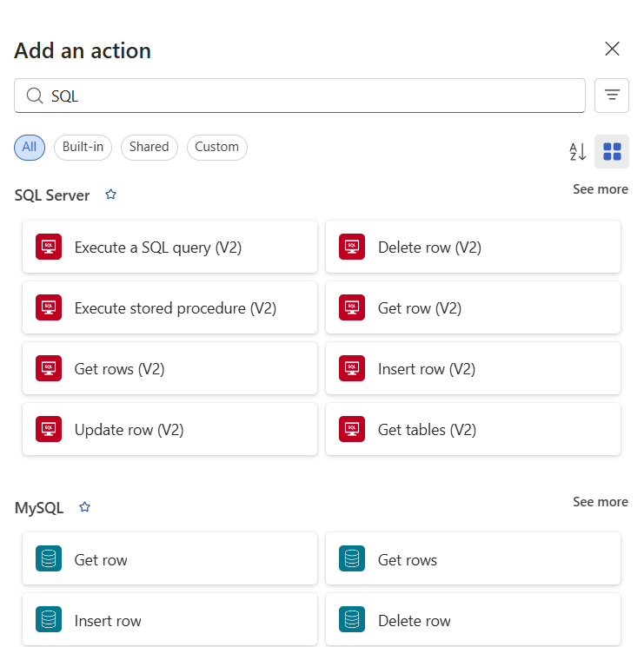The height and width of the screenshot is (647, 644).
Task: Favorite the MySQL connector star
Action: 84,506
